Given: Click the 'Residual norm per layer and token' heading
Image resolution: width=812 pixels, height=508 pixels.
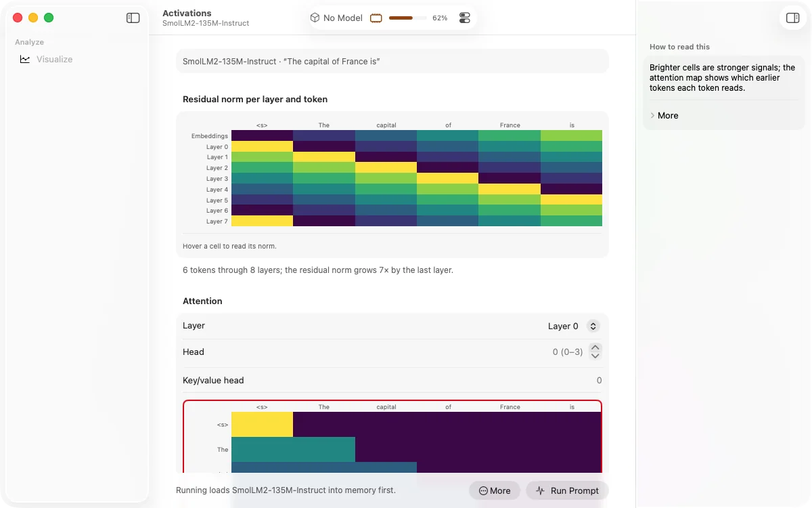Looking at the screenshot, I should 255,99.
